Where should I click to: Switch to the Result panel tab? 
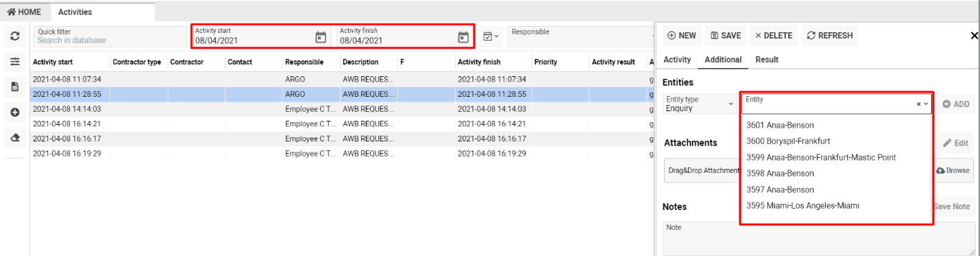point(767,60)
